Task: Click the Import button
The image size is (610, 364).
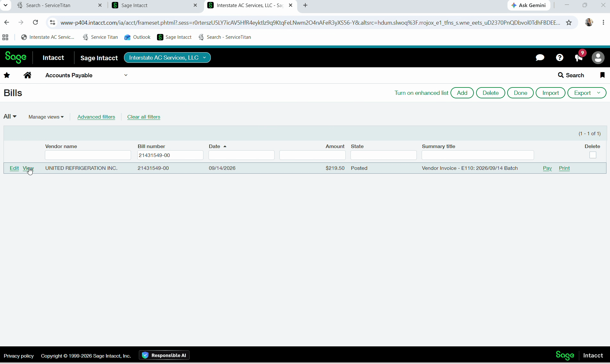Action: click(550, 93)
